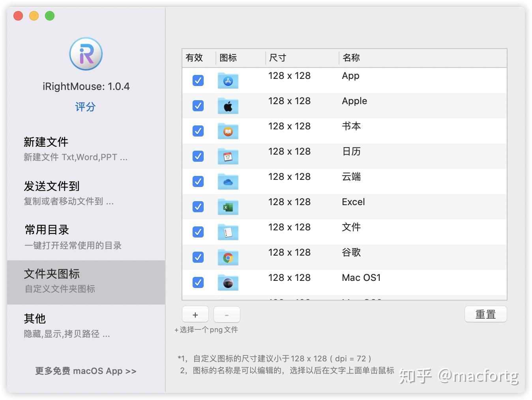Click the 日历 calendar folder icon
Image resolution: width=532 pixels, height=400 pixels.
point(228,156)
